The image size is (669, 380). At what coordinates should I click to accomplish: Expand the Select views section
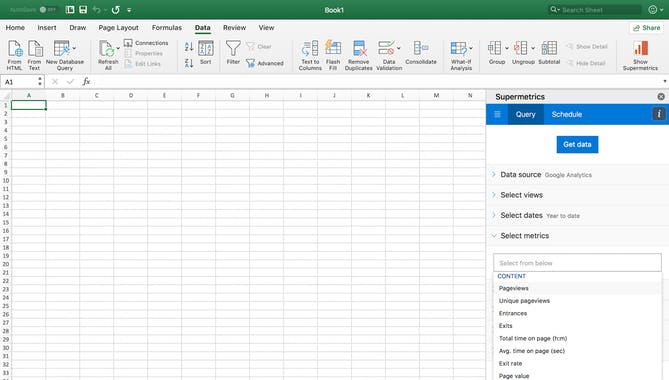click(577, 195)
